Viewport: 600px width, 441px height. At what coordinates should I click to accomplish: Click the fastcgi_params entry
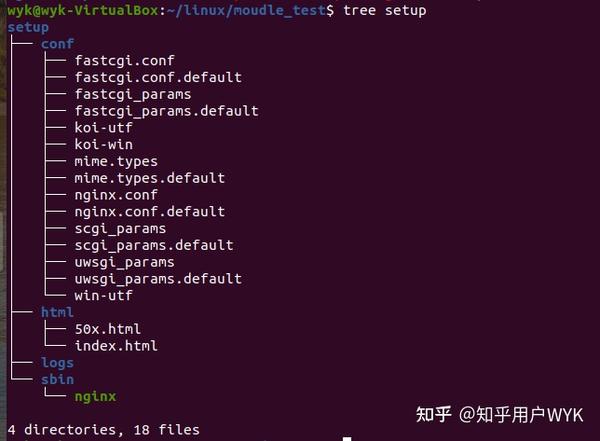point(133,94)
